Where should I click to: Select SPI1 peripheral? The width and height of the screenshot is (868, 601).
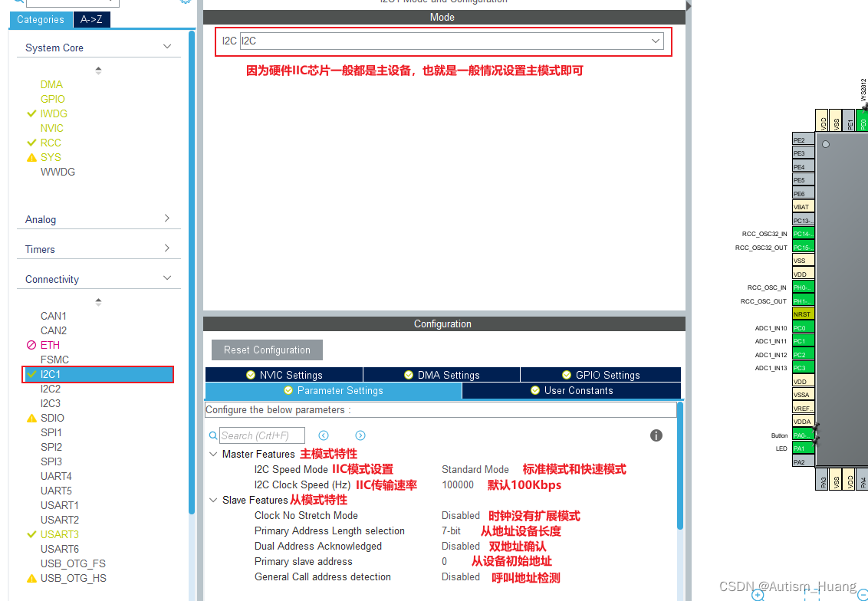[51, 432]
